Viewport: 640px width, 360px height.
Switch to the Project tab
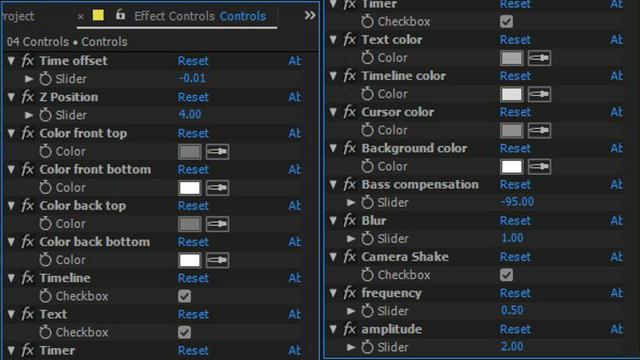[17, 16]
